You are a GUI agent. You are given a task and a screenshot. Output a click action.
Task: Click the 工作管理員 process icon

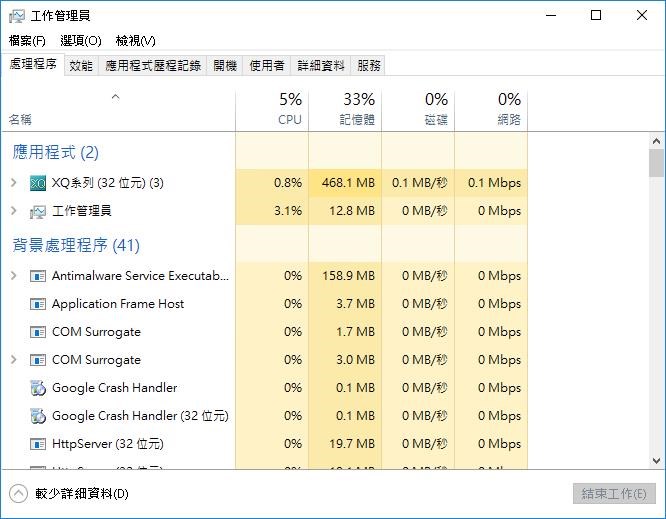point(38,211)
